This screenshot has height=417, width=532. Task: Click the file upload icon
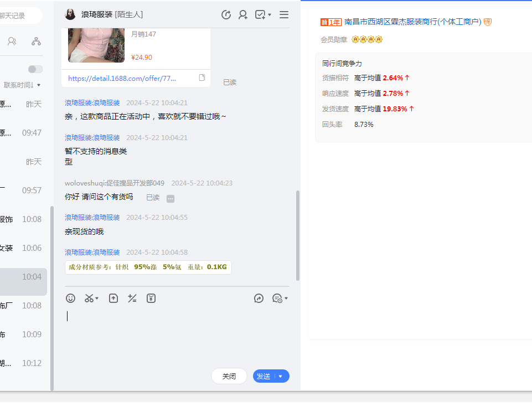[x=113, y=298]
